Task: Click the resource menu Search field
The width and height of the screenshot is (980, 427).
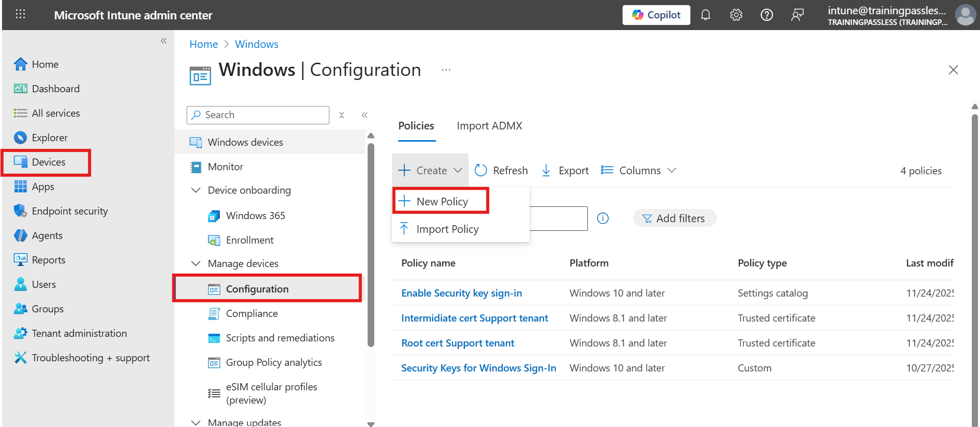Action: click(258, 115)
